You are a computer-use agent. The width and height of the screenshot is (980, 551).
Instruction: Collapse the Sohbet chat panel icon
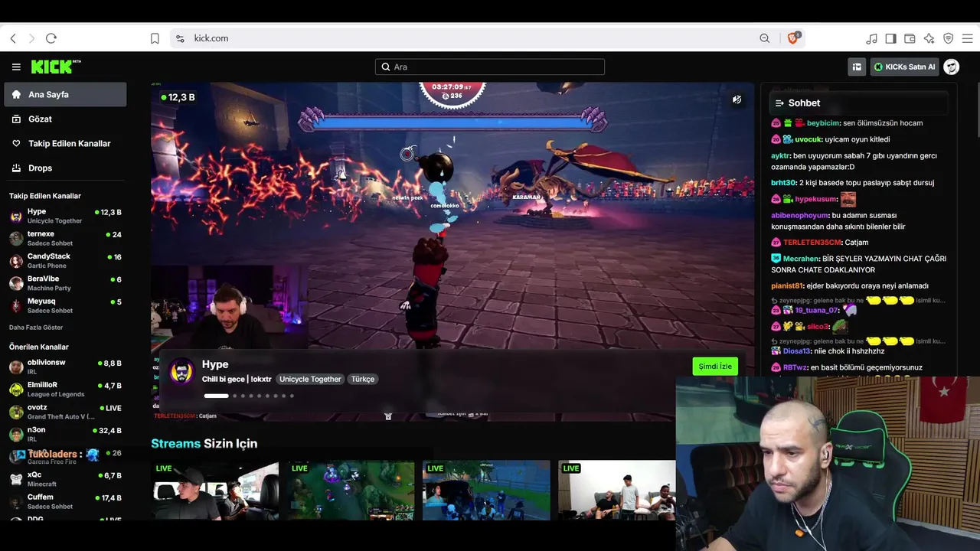(x=779, y=103)
